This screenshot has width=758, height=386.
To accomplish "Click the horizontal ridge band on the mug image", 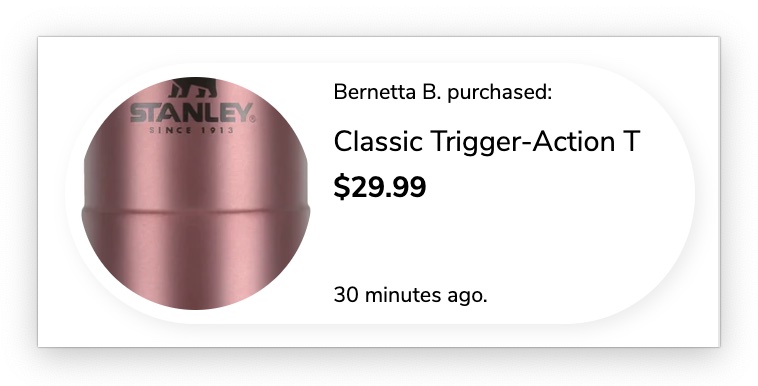I will coord(196,212).
